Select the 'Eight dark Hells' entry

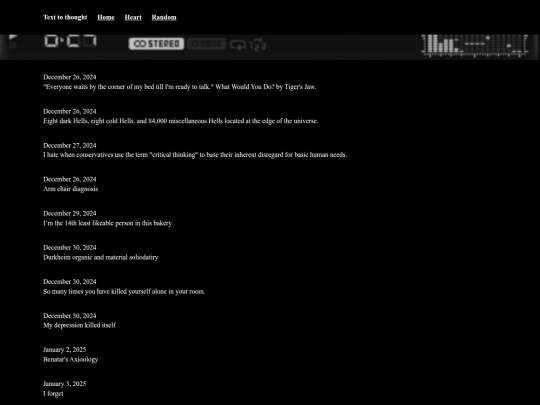pyautogui.click(x=180, y=121)
